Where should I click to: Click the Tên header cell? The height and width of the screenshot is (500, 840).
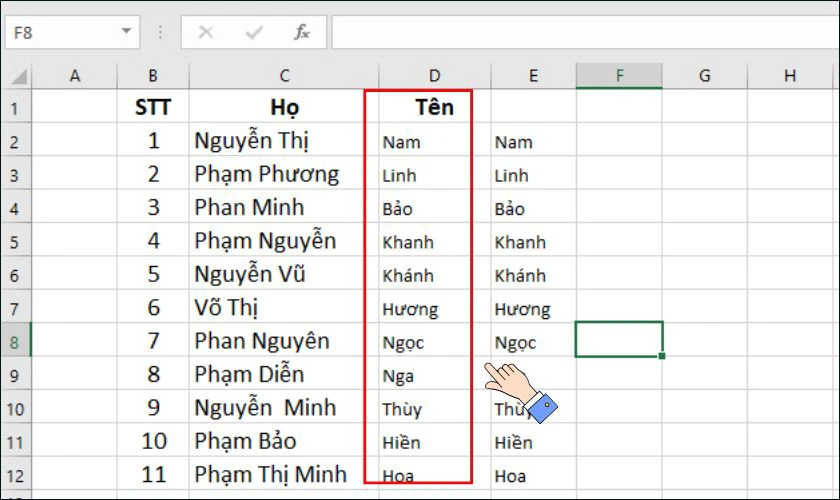(434, 107)
